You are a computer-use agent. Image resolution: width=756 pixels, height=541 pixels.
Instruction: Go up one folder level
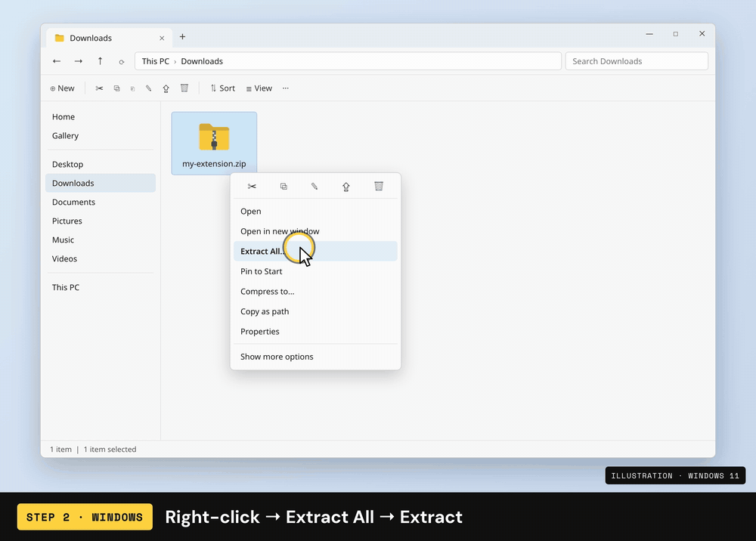click(x=100, y=61)
